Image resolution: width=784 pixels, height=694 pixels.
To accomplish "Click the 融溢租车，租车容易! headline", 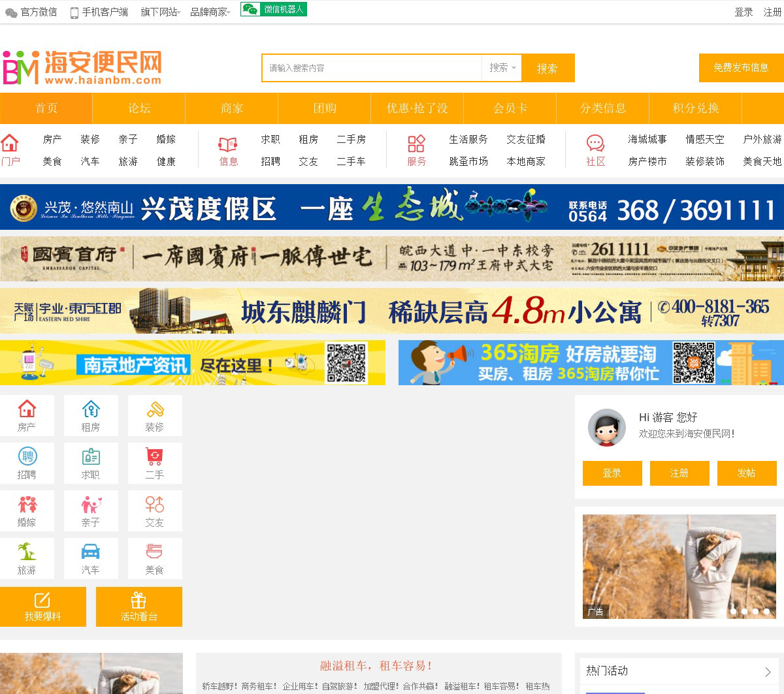I will (376, 666).
